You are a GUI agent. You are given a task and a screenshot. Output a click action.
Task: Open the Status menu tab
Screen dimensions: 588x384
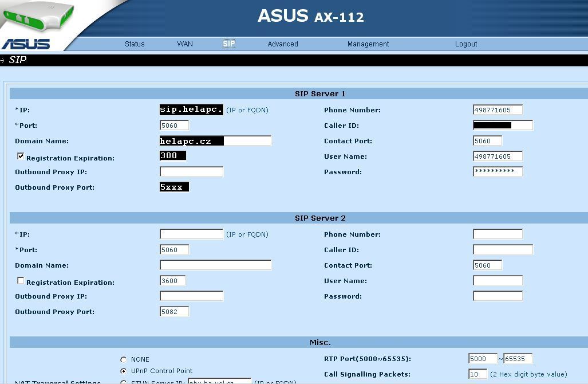pyautogui.click(x=134, y=44)
